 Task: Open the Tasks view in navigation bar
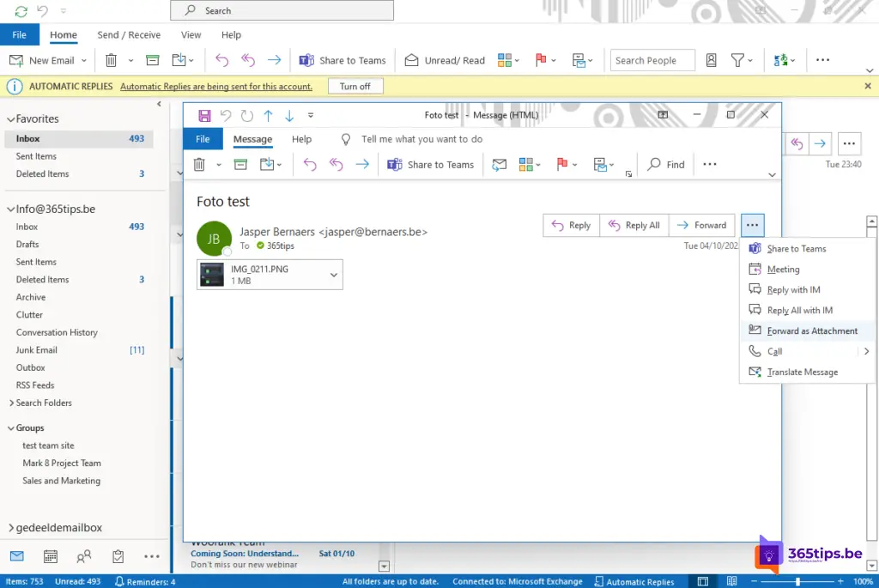coord(118,556)
